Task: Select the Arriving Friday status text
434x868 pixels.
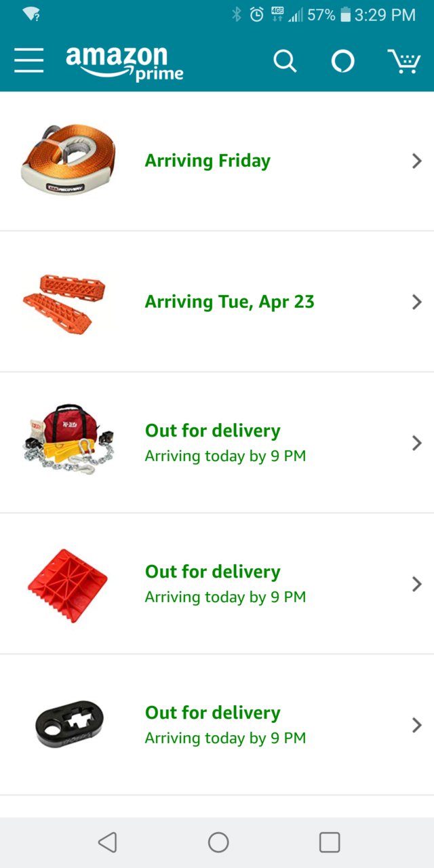Action: coord(208,161)
